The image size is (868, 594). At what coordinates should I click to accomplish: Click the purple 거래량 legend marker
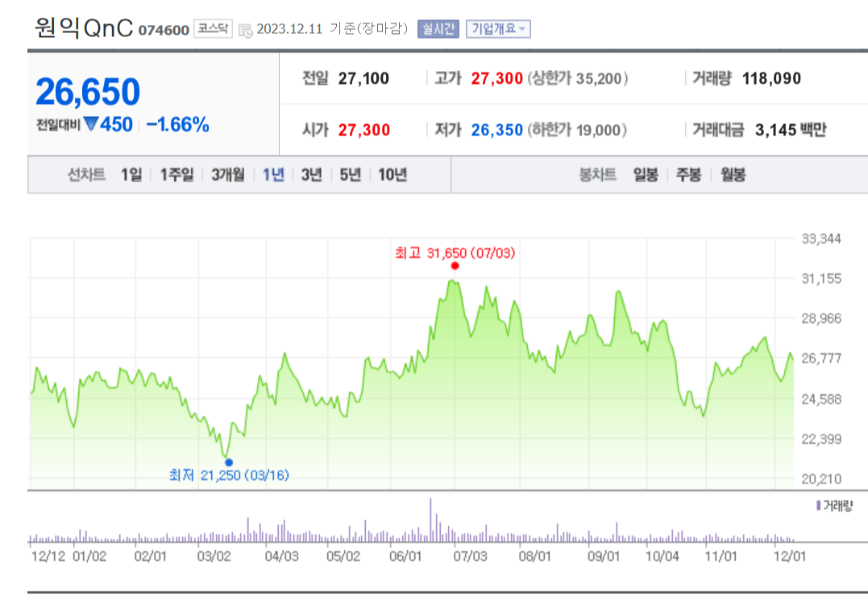[x=819, y=505]
